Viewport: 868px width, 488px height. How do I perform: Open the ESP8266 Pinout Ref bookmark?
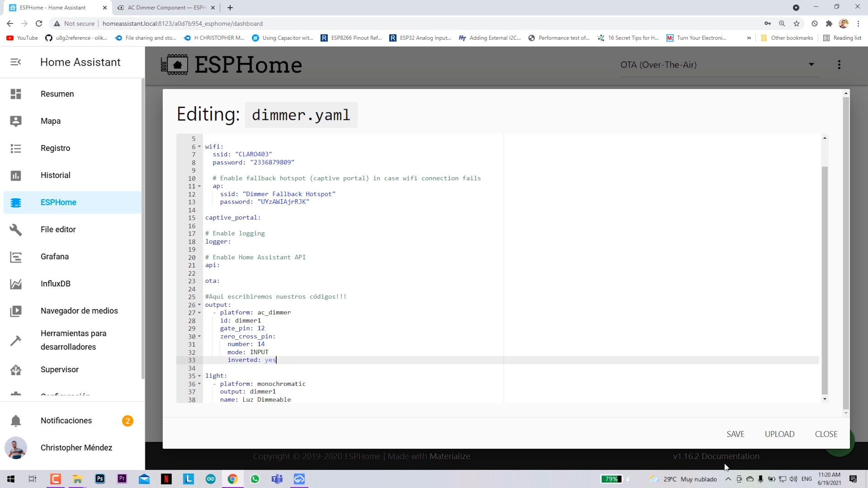click(352, 38)
